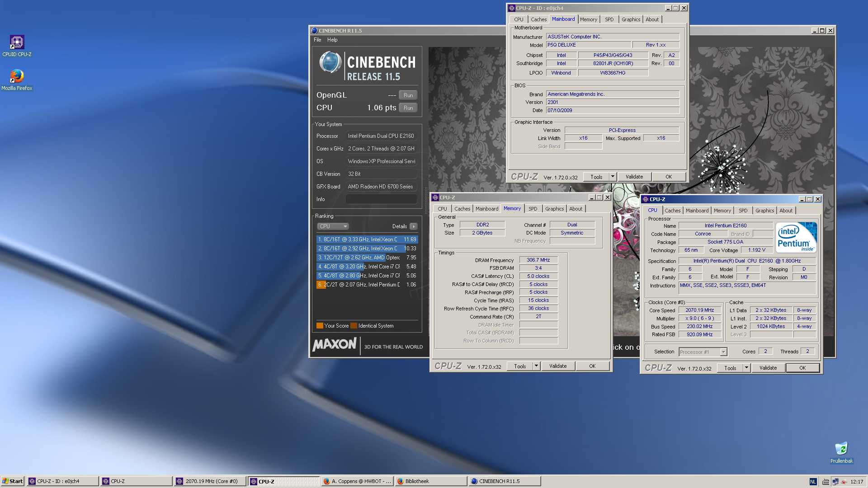Run the CPU benchmark
The image size is (868, 488).
pos(408,108)
